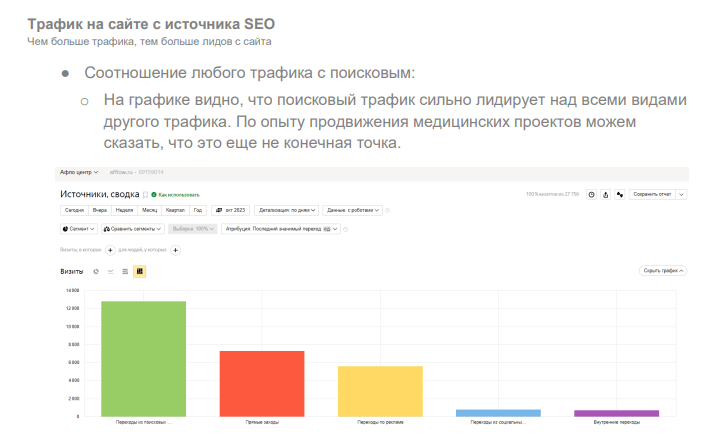711x446 pixels.
Task: Switch chart to line graph icon
Action: click(111, 271)
